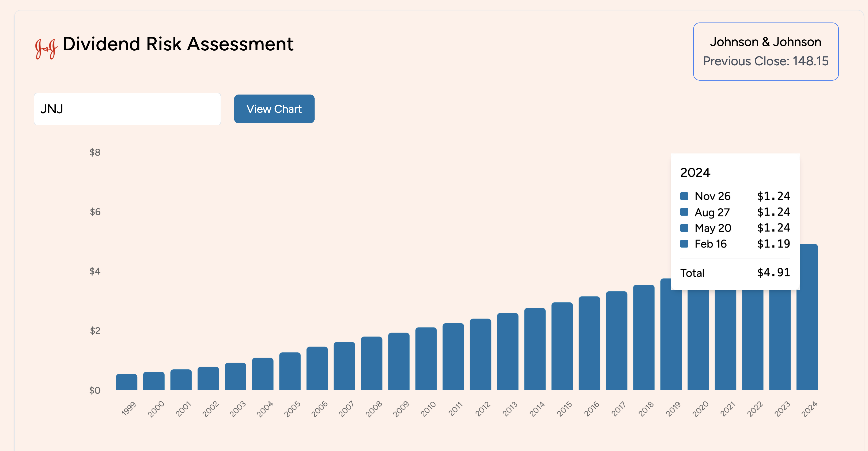Click the 2023 dividend bar
Image resolution: width=868 pixels, height=451 pixels.
click(x=780, y=340)
